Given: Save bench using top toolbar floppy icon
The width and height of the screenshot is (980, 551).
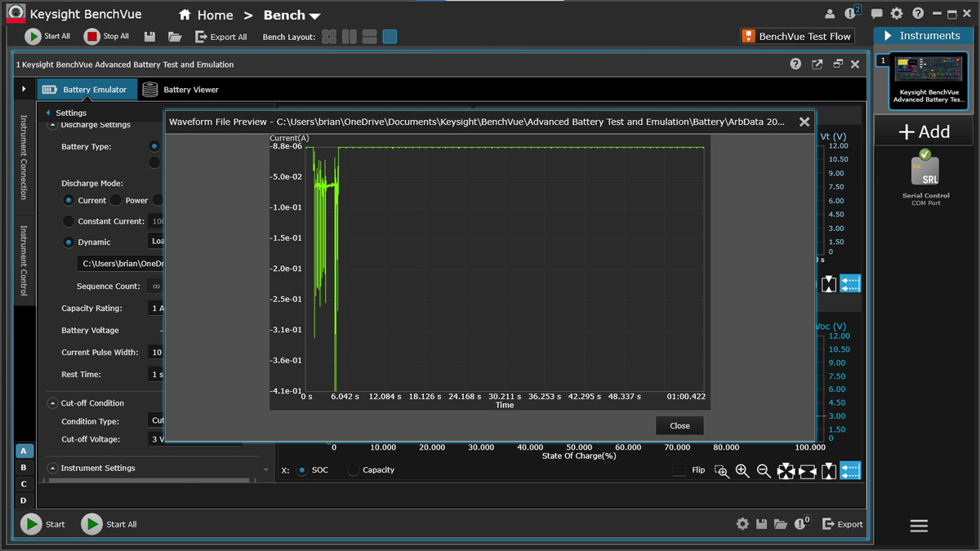Looking at the screenshot, I should point(149,37).
